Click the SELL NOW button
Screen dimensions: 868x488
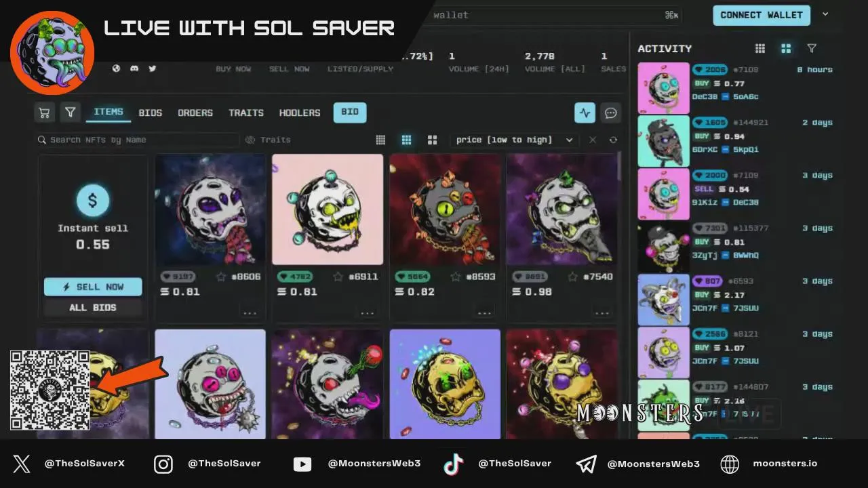(x=93, y=287)
